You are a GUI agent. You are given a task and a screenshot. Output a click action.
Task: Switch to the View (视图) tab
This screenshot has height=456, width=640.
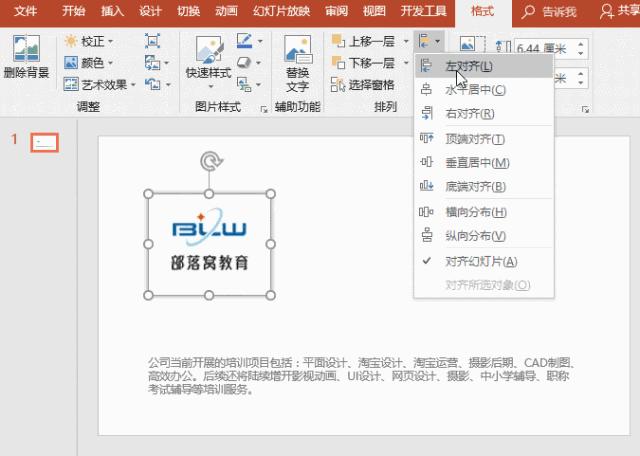[374, 11]
